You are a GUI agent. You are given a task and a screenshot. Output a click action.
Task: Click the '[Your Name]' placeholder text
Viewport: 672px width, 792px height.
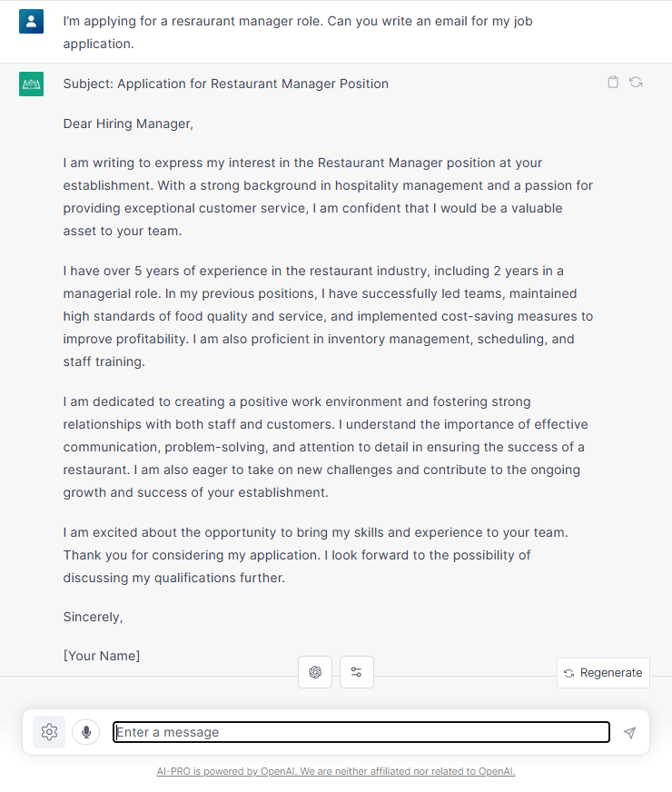[x=102, y=656]
